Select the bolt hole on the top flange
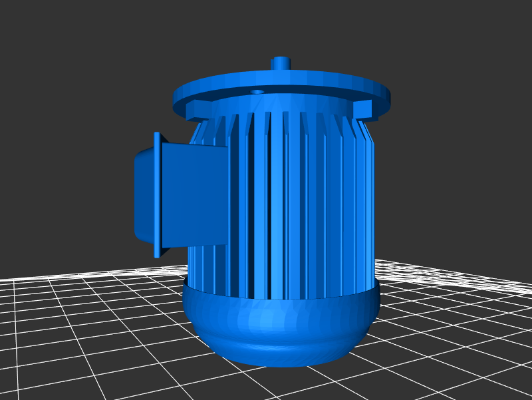 pos(257,91)
